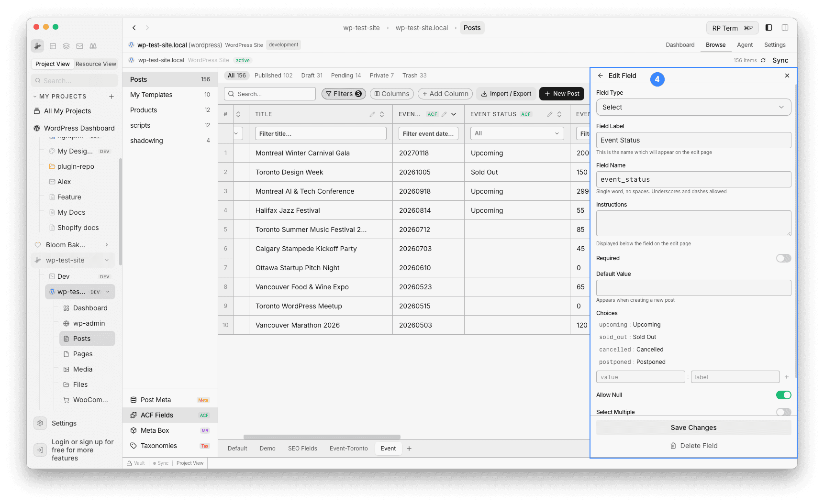This screenshot has width=824, height=504.
Task: Add a new choice with the plus icon
Action: (787, 377)
